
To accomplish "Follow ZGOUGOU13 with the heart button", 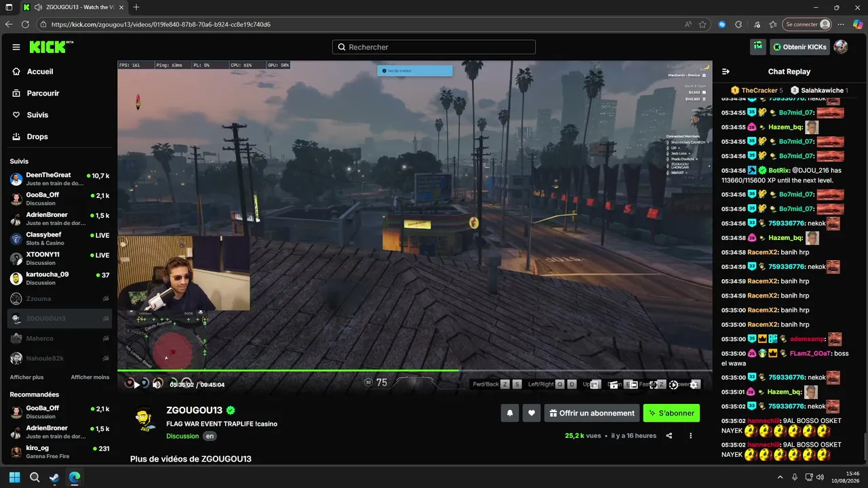I will tap(532, 413).
